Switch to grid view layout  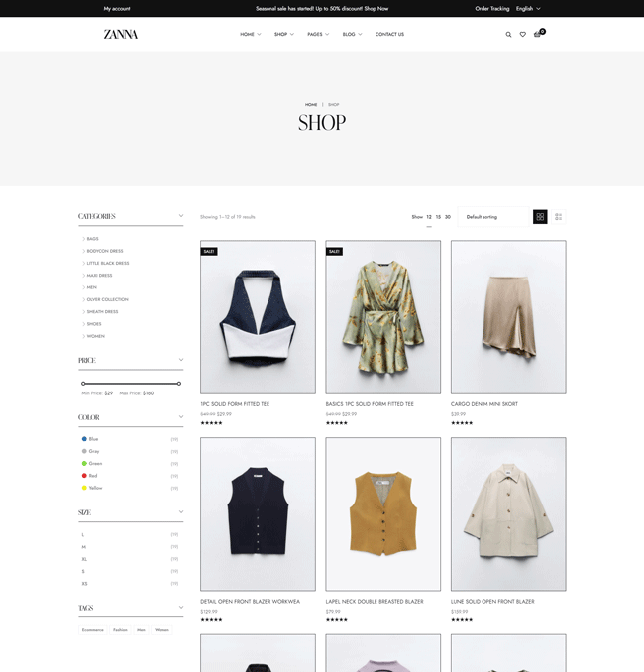[540, 217]
